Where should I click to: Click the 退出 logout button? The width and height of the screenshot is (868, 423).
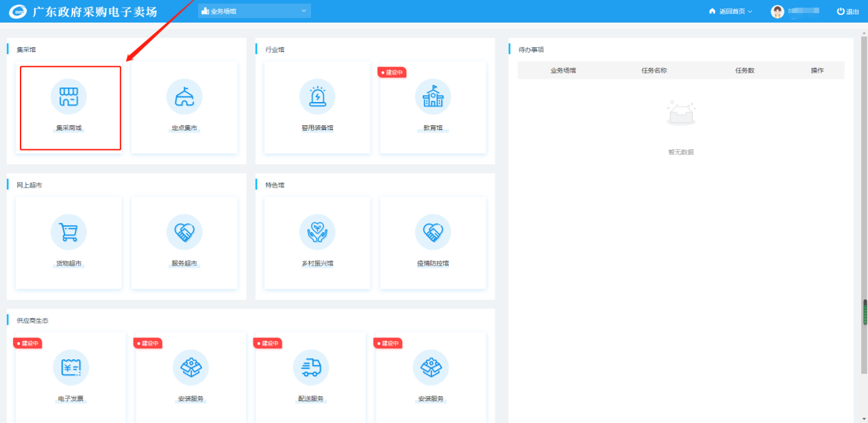847,12
